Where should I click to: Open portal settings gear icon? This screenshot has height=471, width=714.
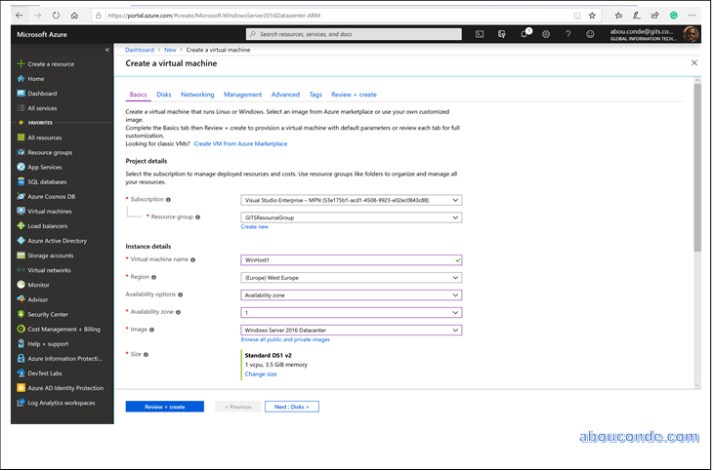point(546,34)
